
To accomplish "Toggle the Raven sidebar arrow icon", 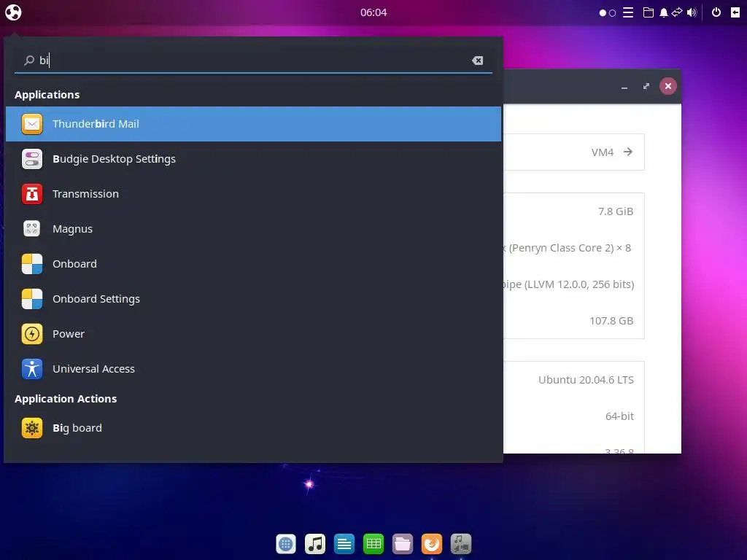I will click(x=735, y=12).
